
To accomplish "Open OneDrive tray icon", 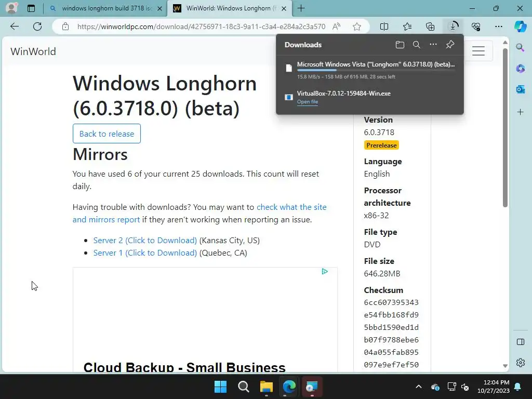I will pos(435,387).
